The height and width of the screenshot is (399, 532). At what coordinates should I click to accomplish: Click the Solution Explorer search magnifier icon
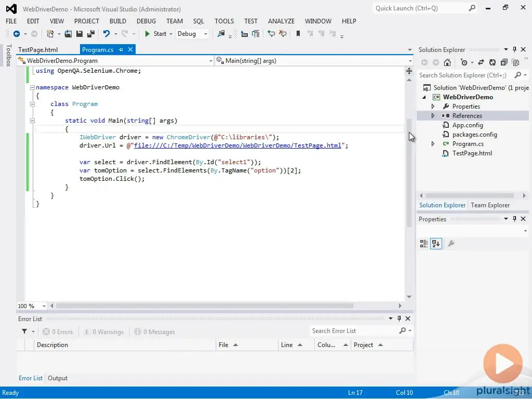point(518,75)
